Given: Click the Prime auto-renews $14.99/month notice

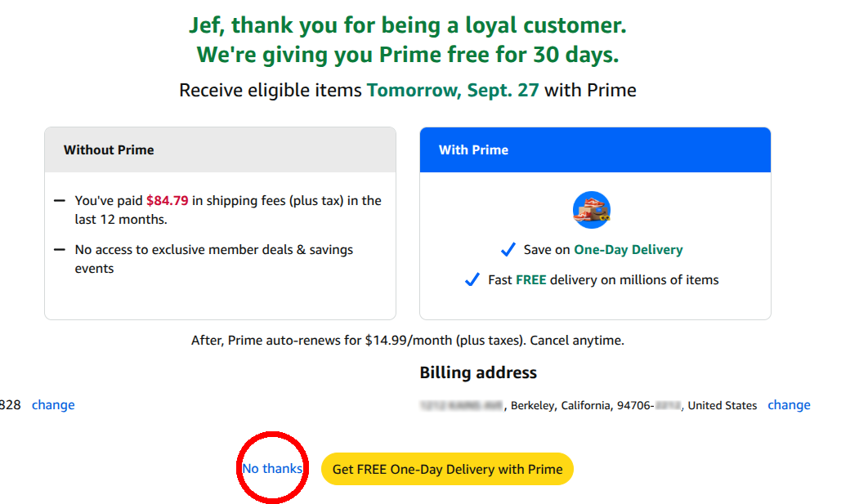Looking at the screenshot, I should click(x=407, y=340).
